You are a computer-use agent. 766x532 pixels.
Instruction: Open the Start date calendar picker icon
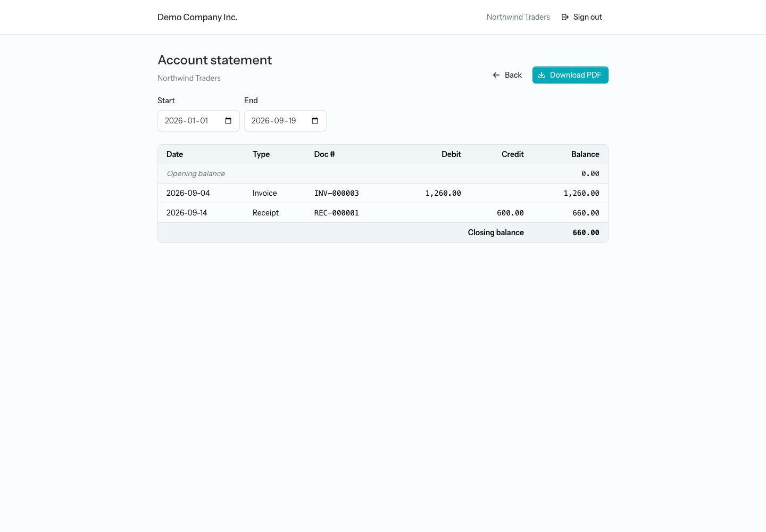[x=228, y=121]
